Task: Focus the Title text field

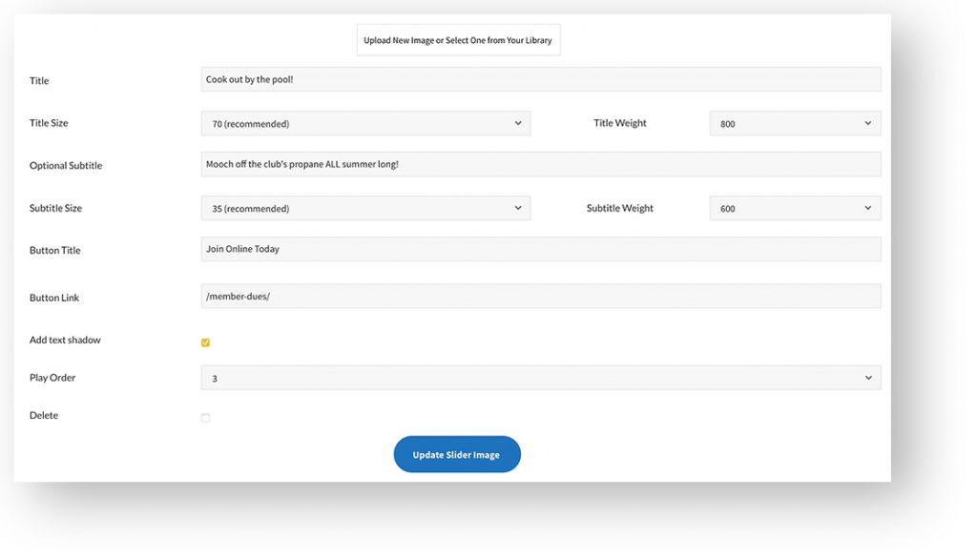Action: [540, 80]
